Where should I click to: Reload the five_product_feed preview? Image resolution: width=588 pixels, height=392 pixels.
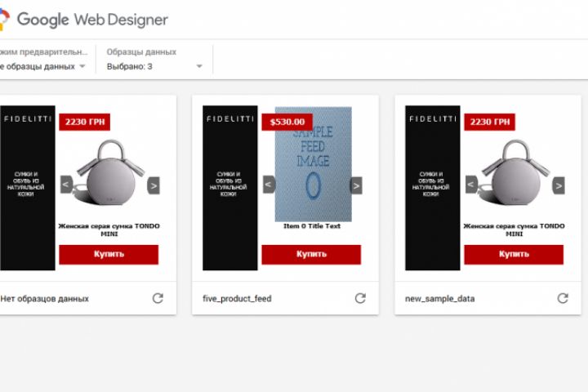[360, 298]
